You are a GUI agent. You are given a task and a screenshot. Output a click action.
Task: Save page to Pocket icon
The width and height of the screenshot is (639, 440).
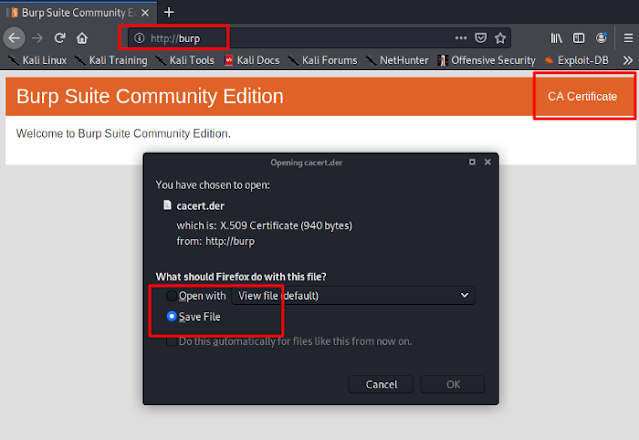pyautogui.click(x=481, y=38)
